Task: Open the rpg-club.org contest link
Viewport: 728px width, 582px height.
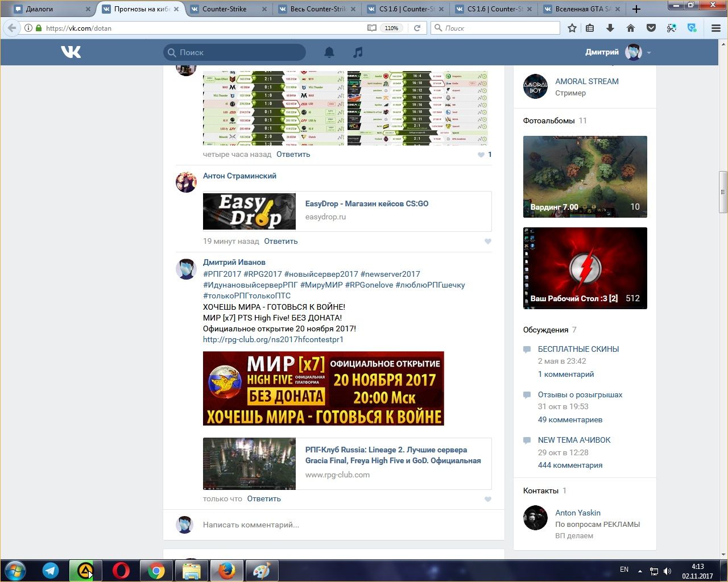Action: [273, 339]
